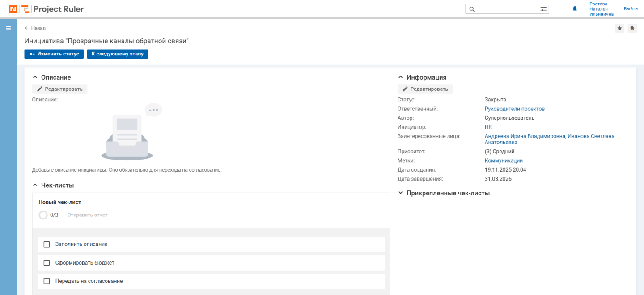
Task: Open the "Руководители проектов" link
Action: click(514, 109)
